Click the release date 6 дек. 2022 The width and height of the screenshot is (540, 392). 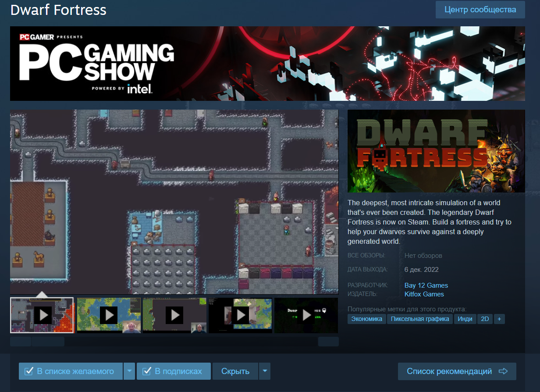422,270
